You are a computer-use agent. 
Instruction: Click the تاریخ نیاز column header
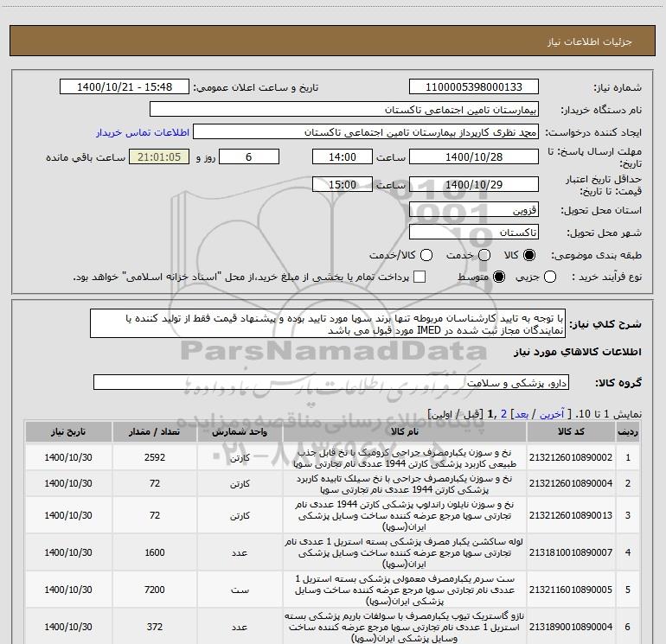[68, 432]
